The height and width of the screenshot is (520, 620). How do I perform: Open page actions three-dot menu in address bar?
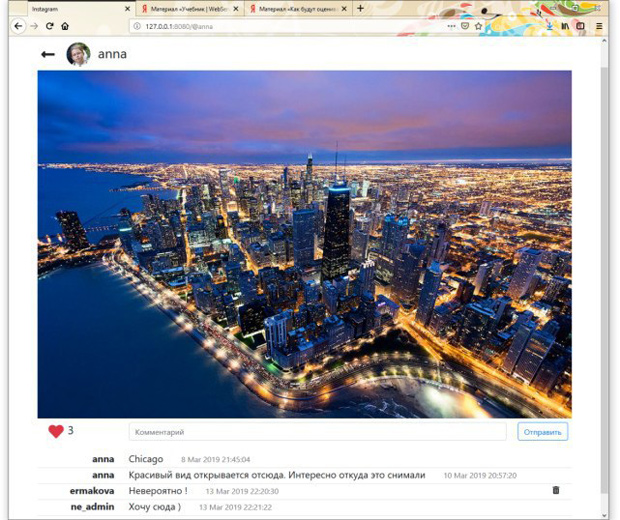click(451, 26)
